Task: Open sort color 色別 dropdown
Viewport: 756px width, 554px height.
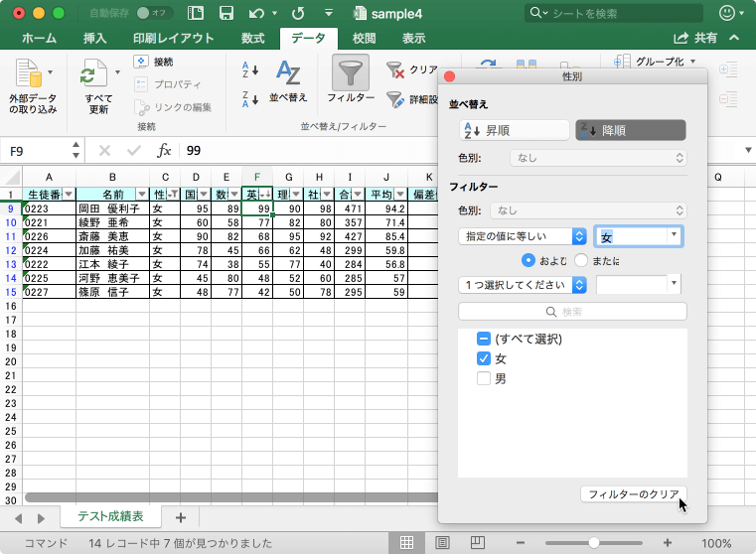Action: [x=598, y=158]
